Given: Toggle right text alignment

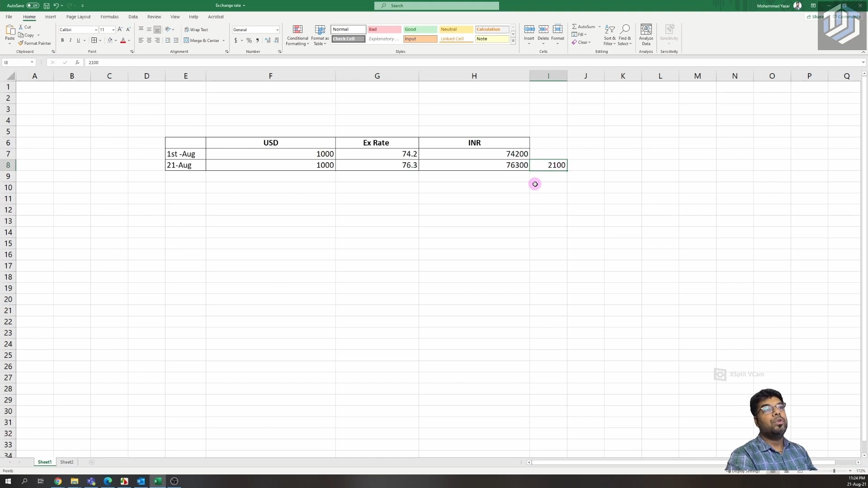Looking at the screenshot, I should click(157, 41).
